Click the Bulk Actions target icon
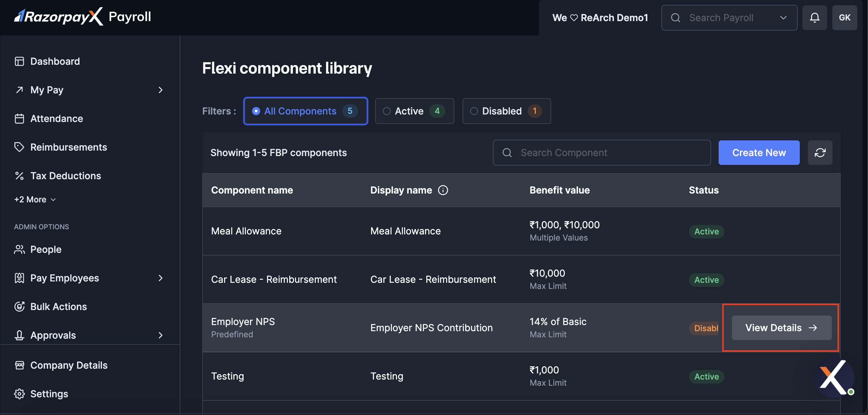Image resolution: width=868 pixels, height=415 pixels. click(x=19, y=307)
